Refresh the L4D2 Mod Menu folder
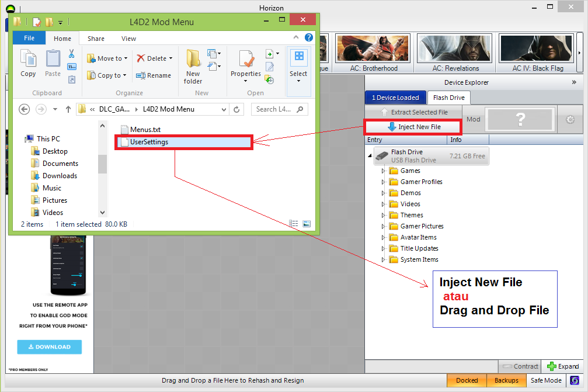 [x=236, y=109]
